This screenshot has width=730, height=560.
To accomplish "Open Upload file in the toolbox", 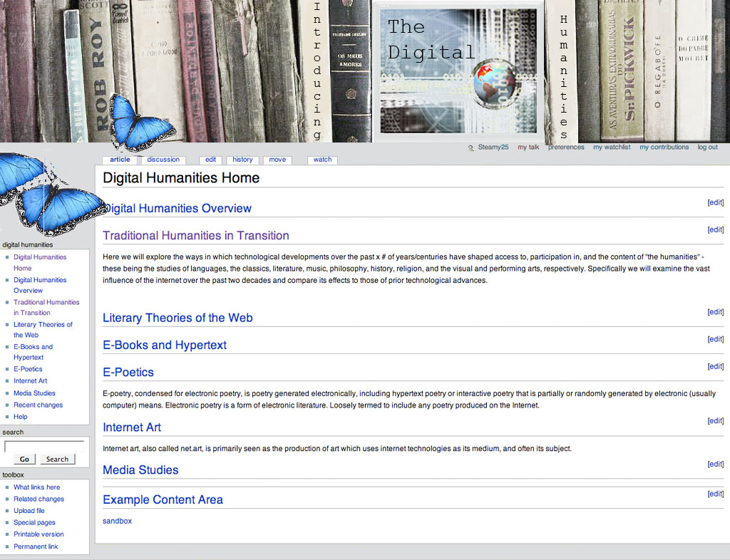I will [x=29, y=510].
